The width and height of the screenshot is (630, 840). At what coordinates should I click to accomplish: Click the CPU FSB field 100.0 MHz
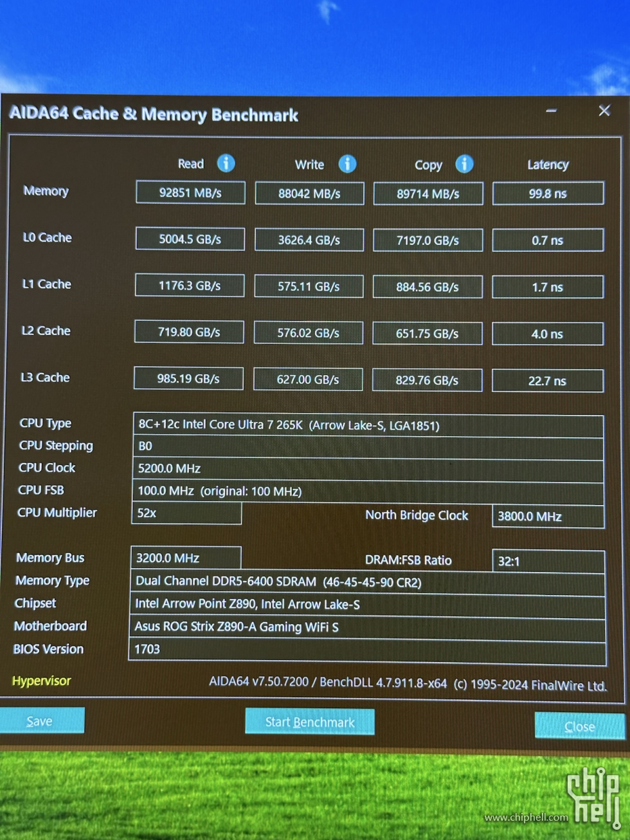pos(368,491)
